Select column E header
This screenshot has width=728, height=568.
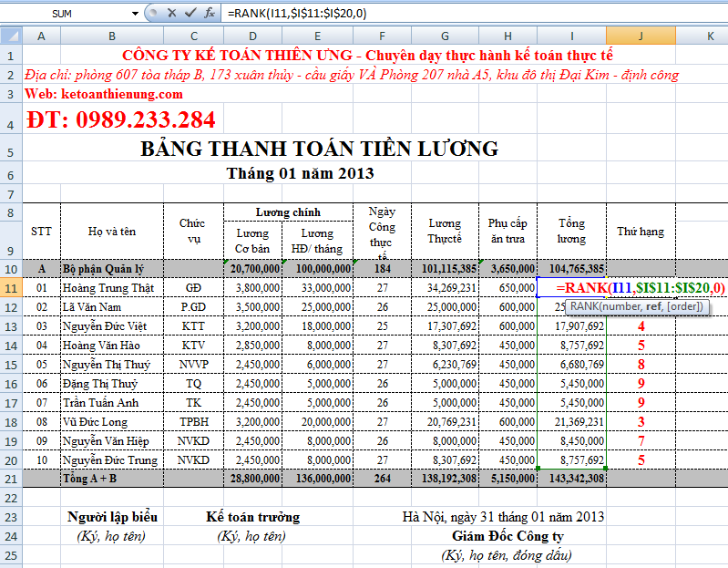(x=318, y=36)
